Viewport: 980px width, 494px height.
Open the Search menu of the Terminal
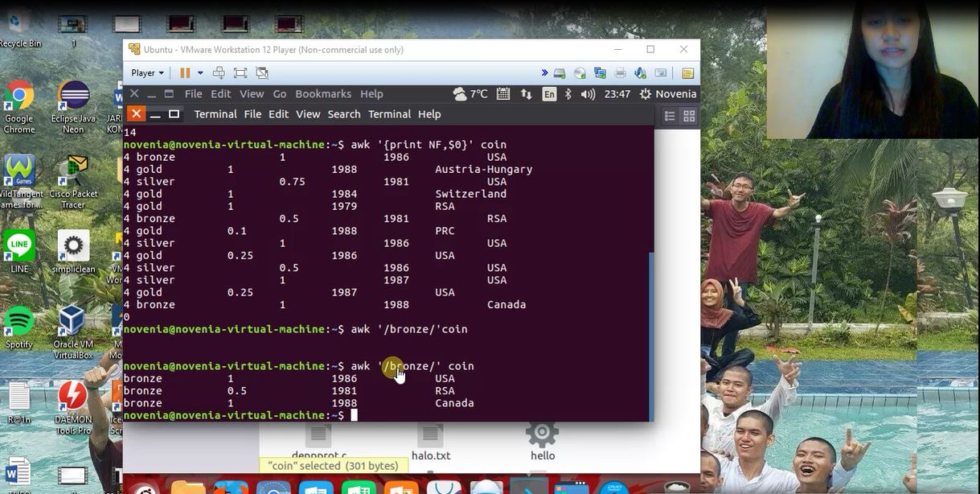tap(344, 114)
